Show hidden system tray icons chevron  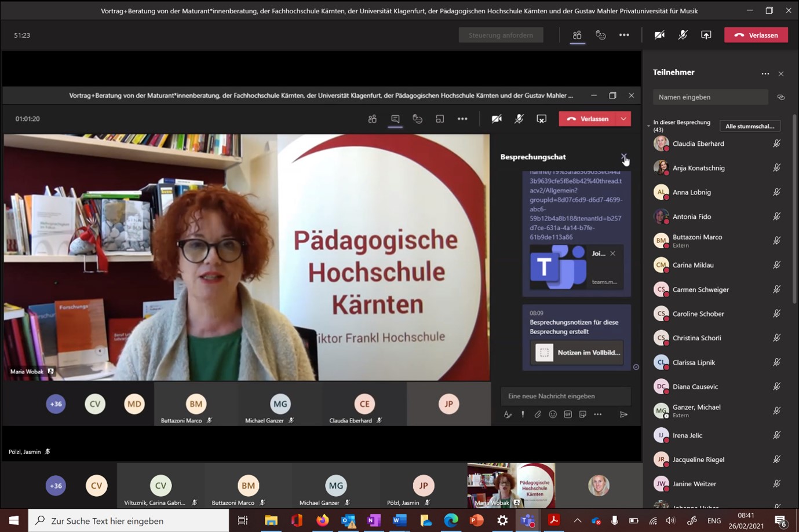point(577,520)
